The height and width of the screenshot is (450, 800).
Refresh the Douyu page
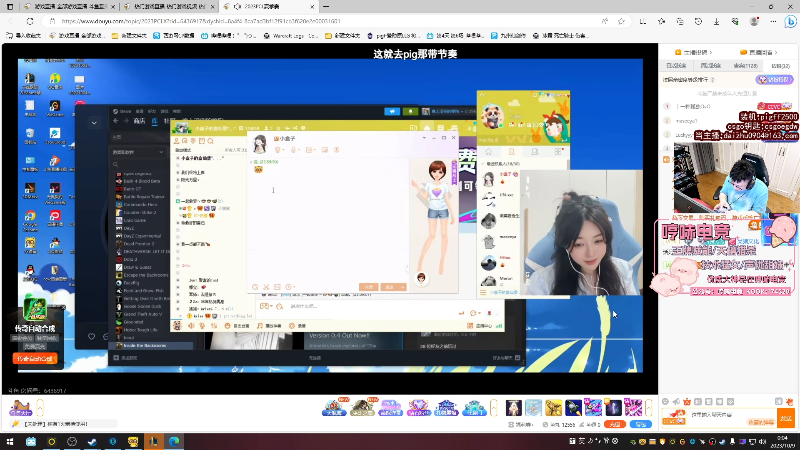pyautogui.click(x=30, y=21)
